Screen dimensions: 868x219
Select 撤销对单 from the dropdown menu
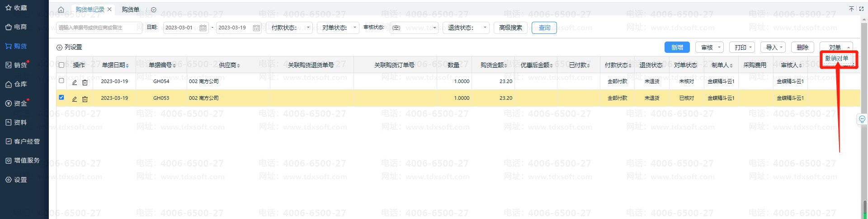click(x=836, y=59)
